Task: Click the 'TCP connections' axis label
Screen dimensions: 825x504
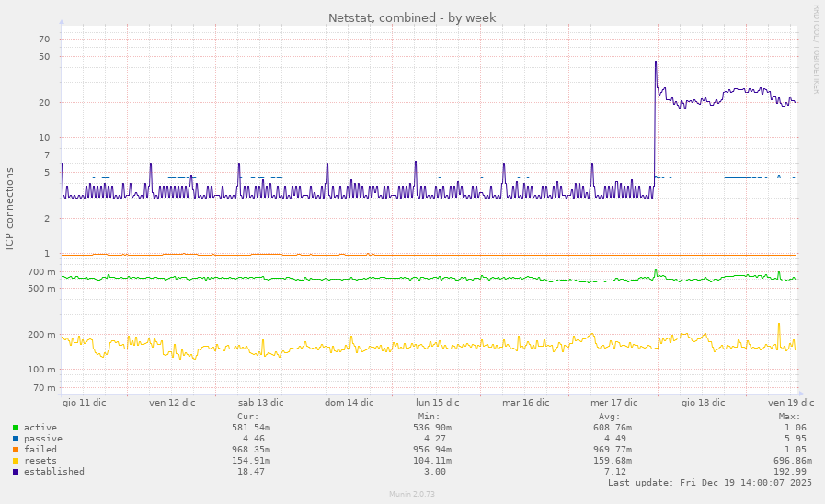Action: point(9,210)
